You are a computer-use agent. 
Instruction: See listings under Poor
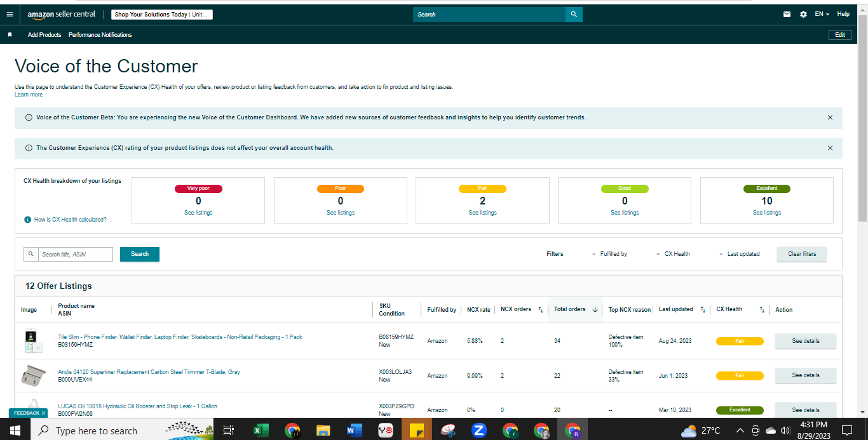341,213
